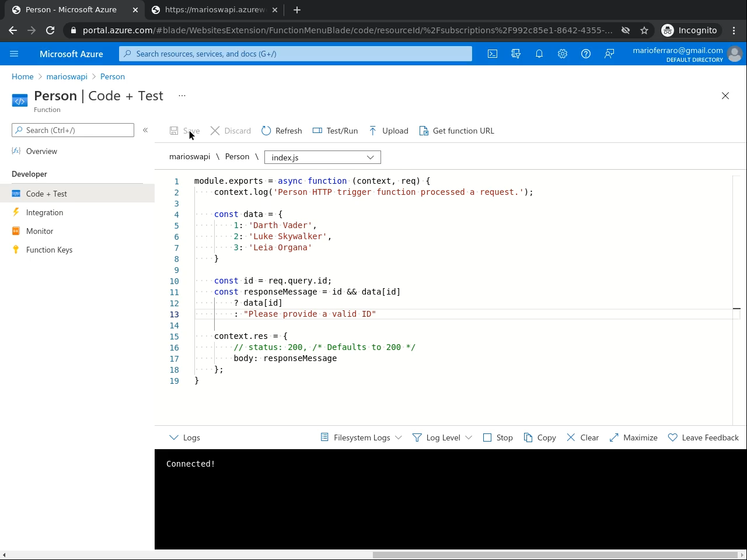This screenshot has width=747, height=560.
Task: Open the portal settings gear
Action: [563, 54]
